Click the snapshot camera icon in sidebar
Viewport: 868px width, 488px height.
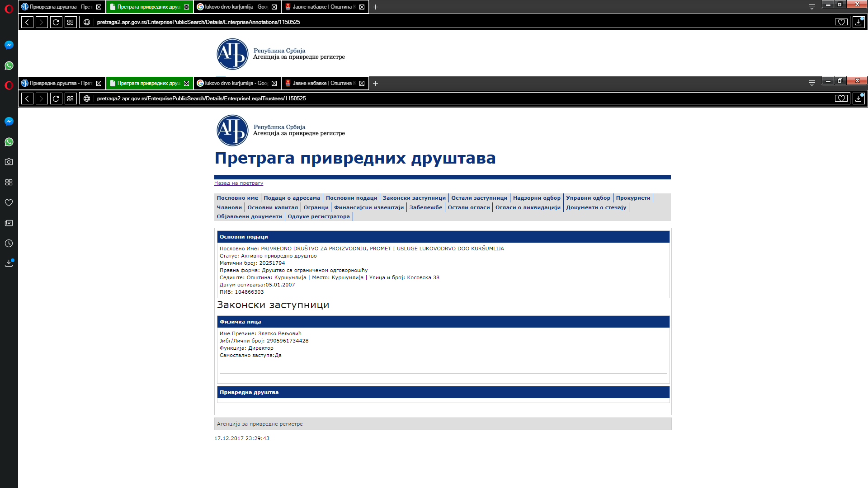coord(9,162)
